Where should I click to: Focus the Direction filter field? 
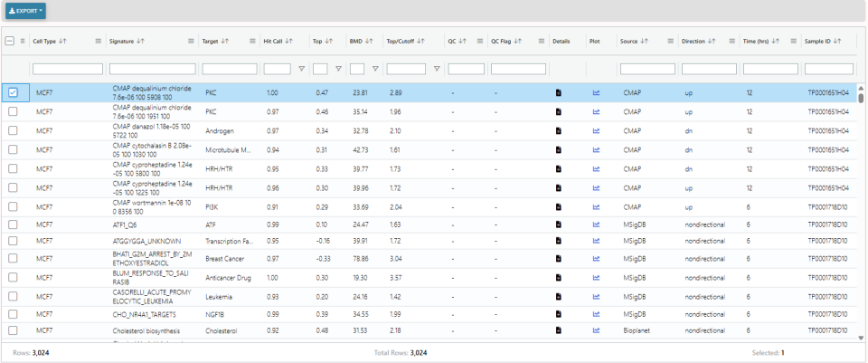(709, 69)
